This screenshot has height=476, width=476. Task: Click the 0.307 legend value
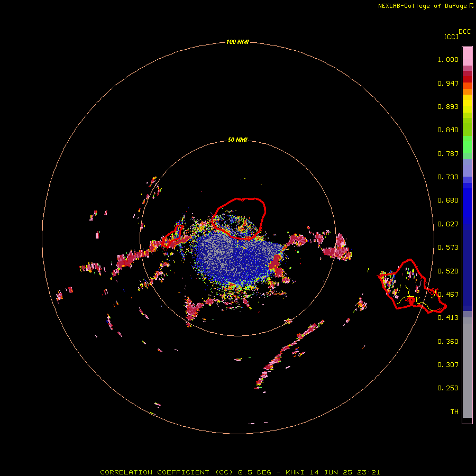click(448, 365)
